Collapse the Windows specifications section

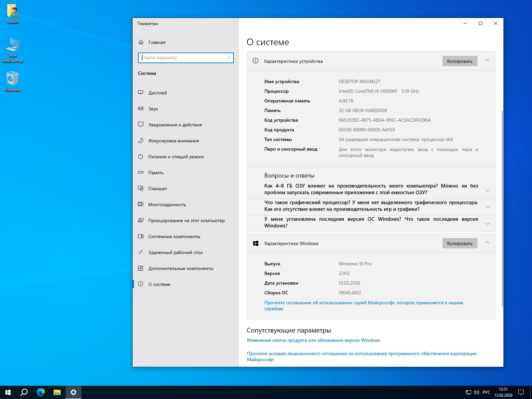point(487,243)
